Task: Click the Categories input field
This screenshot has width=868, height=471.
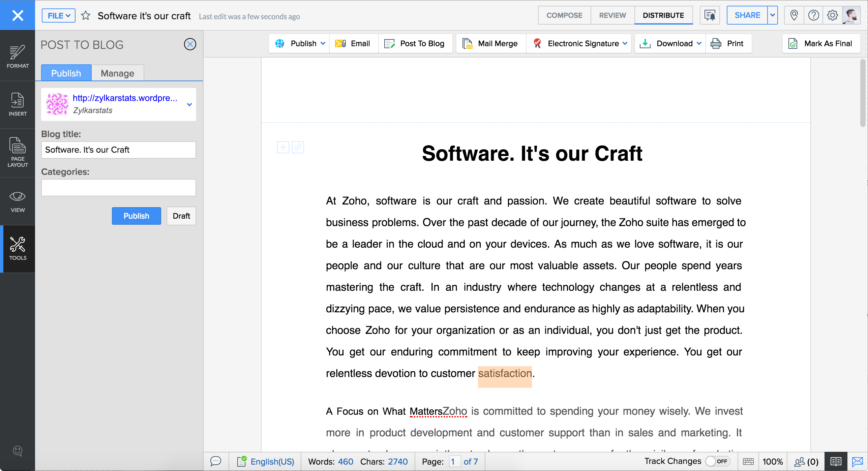Action: click(x=118, y=188)
